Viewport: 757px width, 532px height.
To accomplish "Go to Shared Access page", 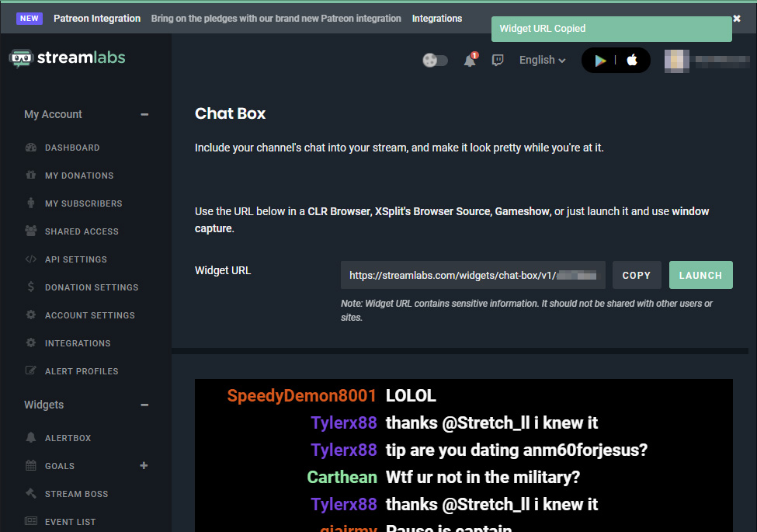I will click(82, 231).
